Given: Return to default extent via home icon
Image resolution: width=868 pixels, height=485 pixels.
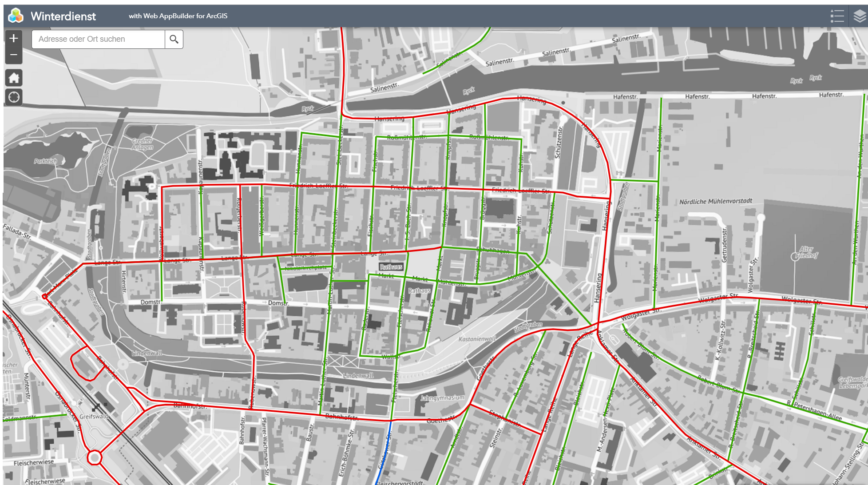Looking at the screenshot, I should click(x=14, y=78).
